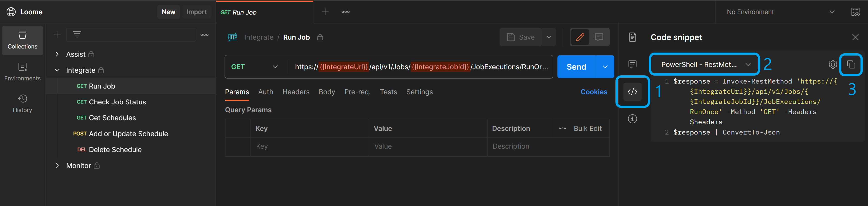Click the Save button
868x206 pixels.
point(521,37)
